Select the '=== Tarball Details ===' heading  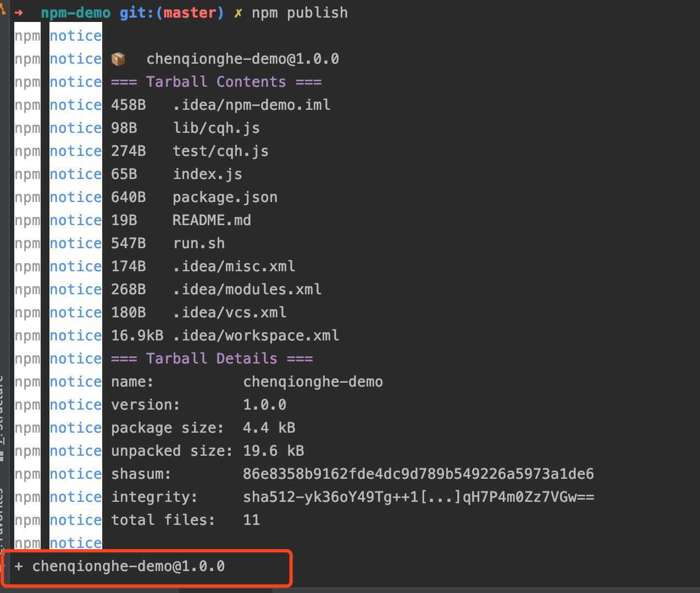click(212, 359)
